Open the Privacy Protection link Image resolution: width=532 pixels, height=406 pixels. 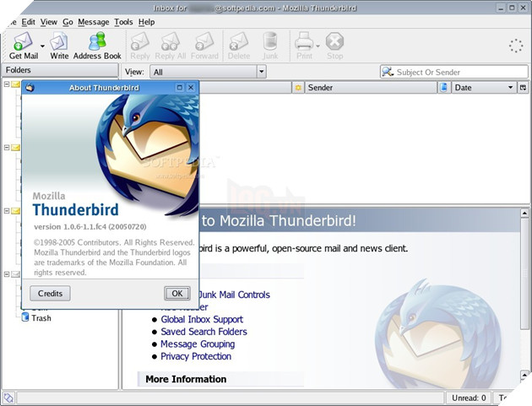(196, 356)
